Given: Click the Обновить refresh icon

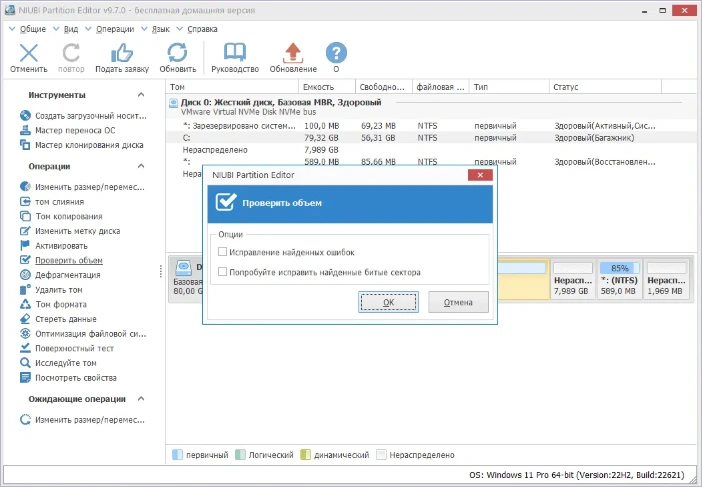Looking at the screenshot, I should (x=177, y=53).
